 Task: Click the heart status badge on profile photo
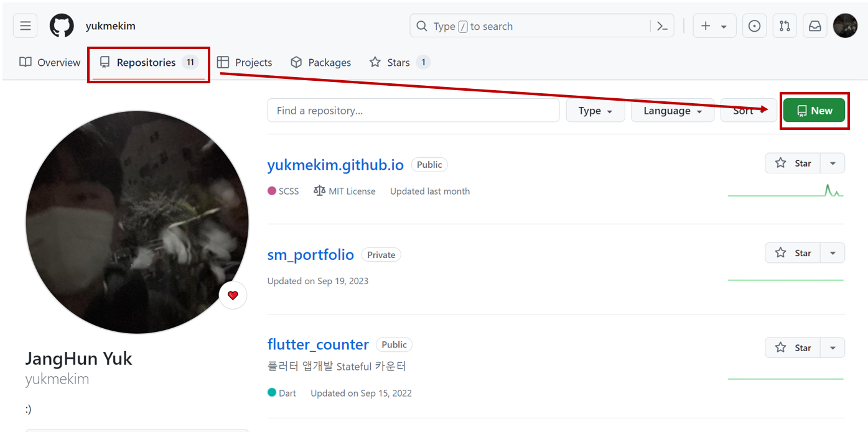click(x=233, y=295)
